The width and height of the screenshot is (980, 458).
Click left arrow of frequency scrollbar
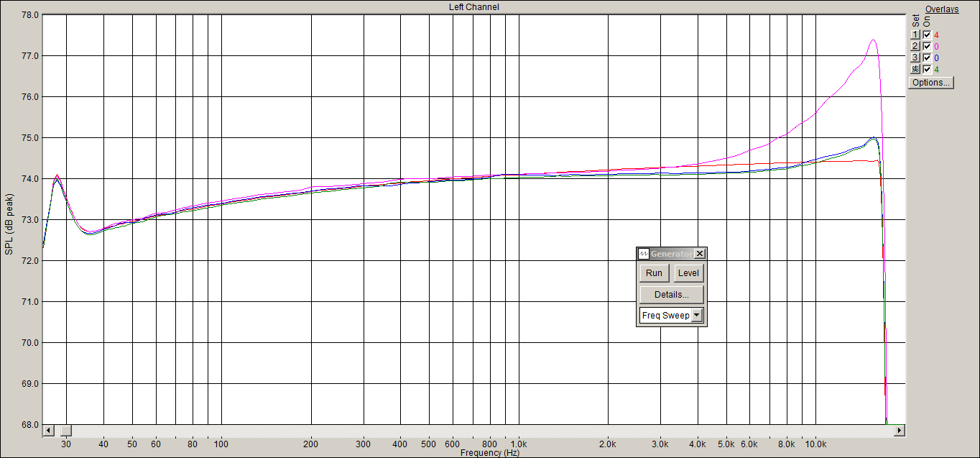[49, 430]
